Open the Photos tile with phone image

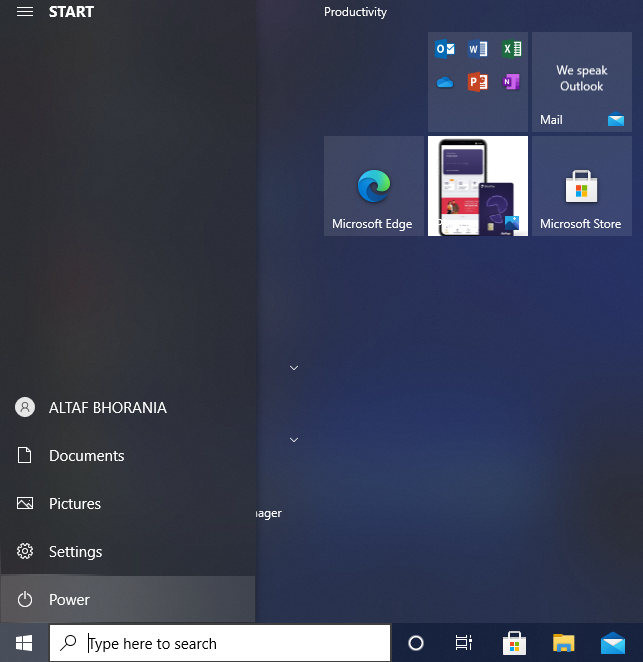coord(478,186)
